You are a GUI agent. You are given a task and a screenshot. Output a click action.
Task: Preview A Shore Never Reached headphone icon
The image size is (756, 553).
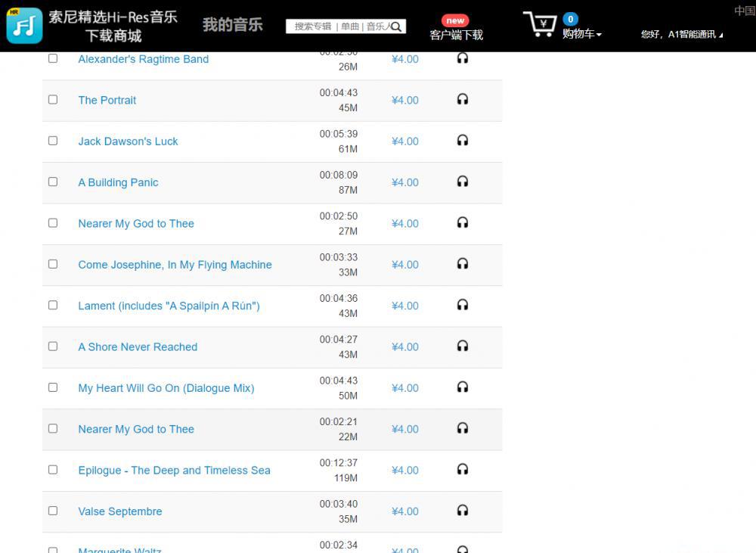pyautogui.click(x=463, y=346)
